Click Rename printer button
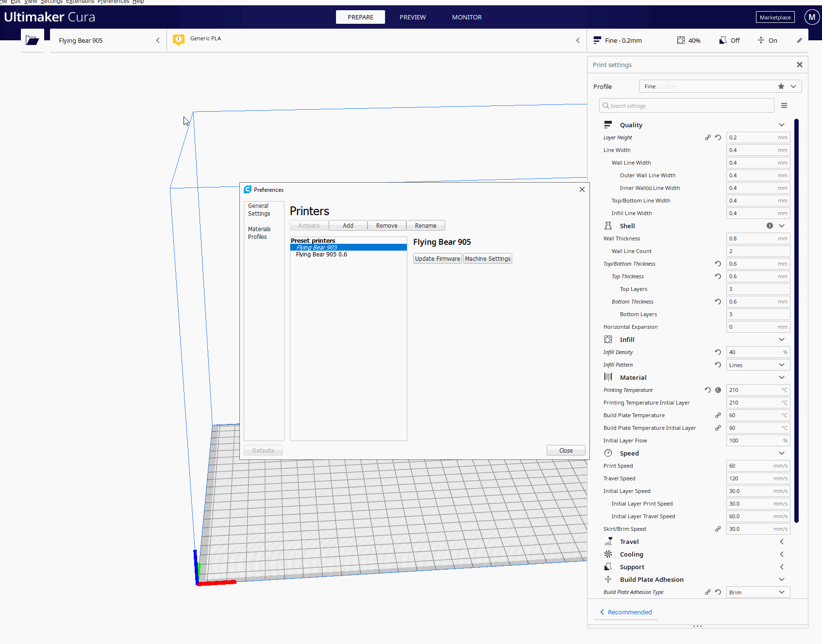The height and width of the screenshot is (644, 822). pyautogui.click(x=426, y=225)
